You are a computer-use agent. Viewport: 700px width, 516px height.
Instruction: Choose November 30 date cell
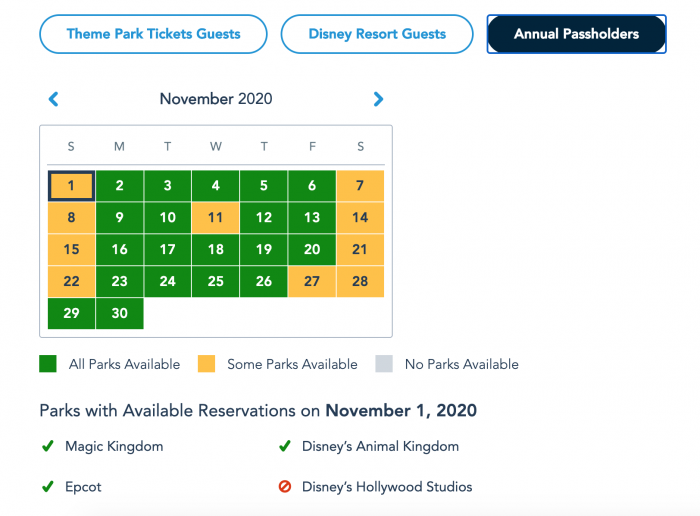pos(119,313)
